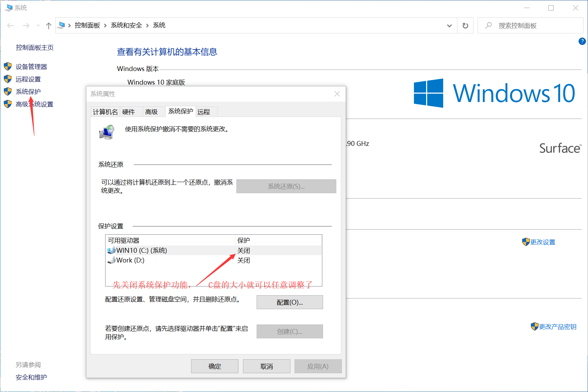Click the recent locations chevron beside the forward arrow
The image size is (588, 392).
(38, 26)
